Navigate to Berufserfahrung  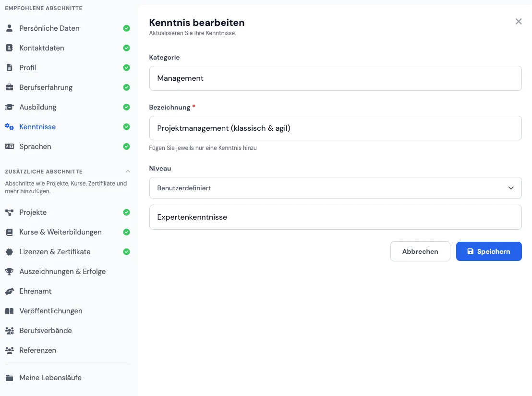point(68,87)
